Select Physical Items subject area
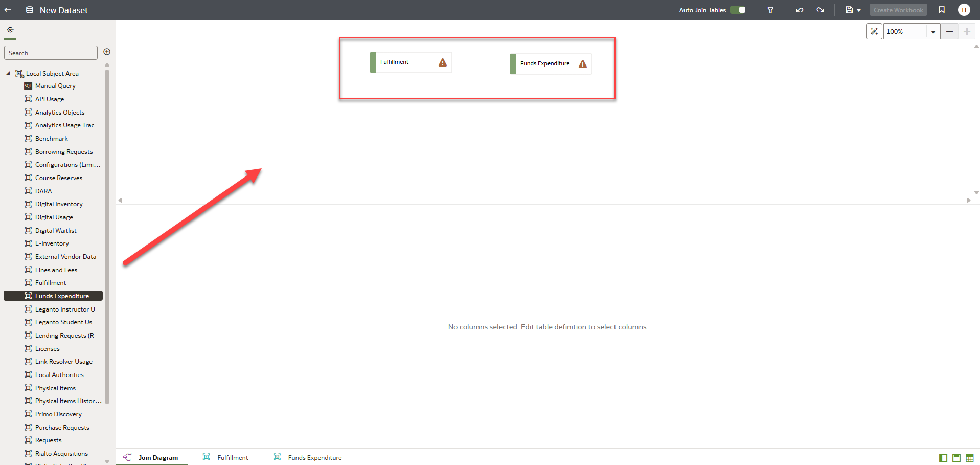 pos(55,388)
